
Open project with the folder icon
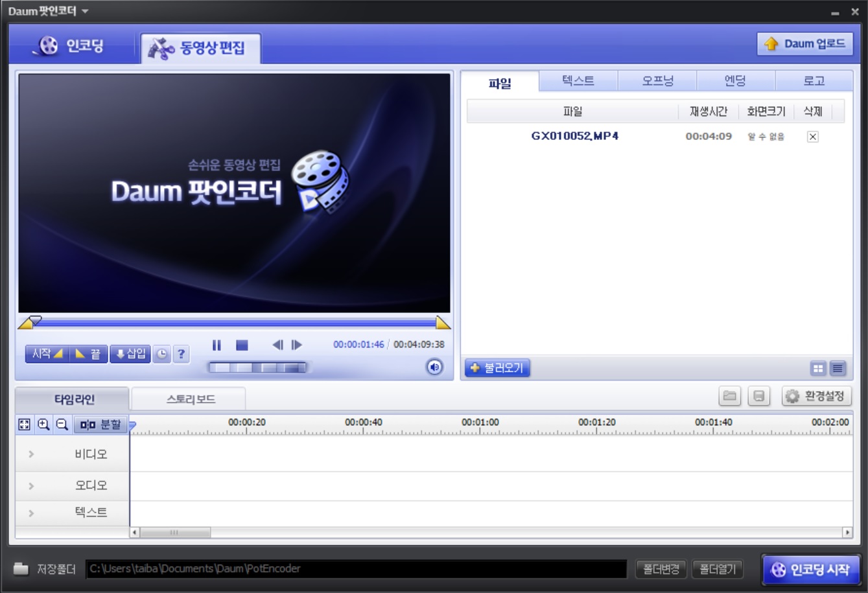[730, 396]
